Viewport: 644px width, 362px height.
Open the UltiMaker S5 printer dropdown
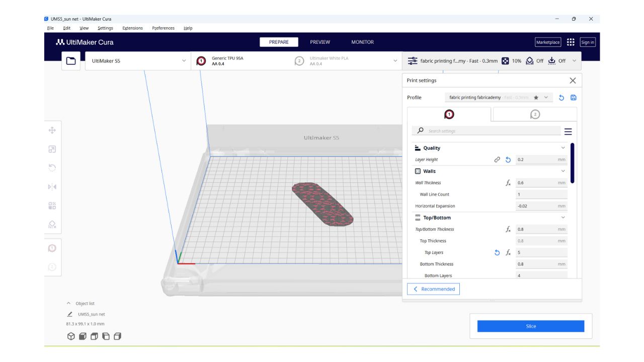click(x=138, y=61)
